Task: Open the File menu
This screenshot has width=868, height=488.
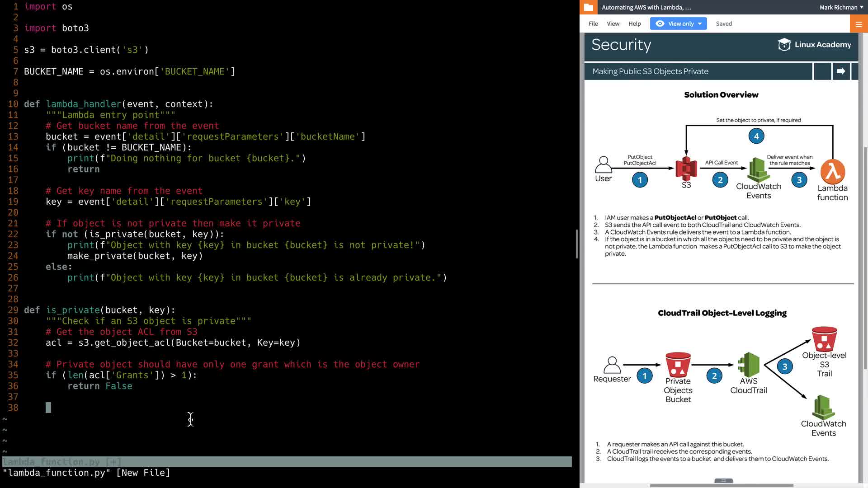Action: tap(593, 24)
